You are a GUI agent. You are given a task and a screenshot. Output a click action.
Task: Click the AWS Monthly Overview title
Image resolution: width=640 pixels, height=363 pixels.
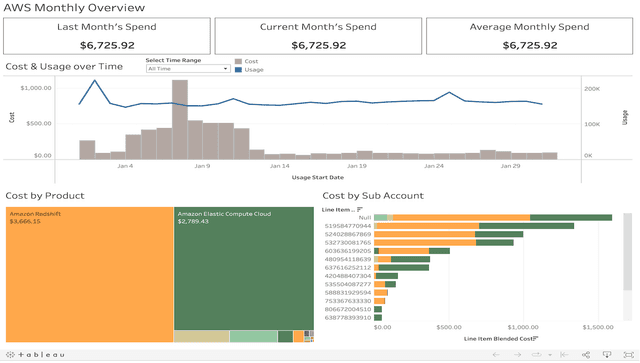click(74, 8)
